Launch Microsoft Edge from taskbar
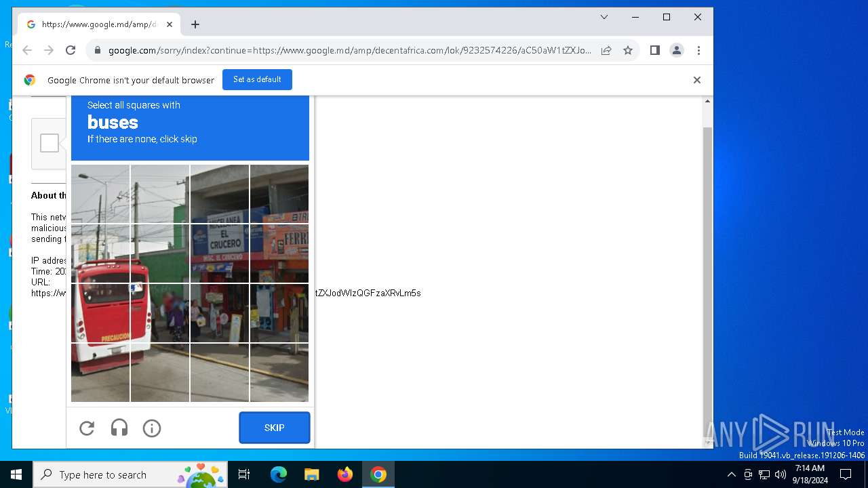 coord(279,474)
